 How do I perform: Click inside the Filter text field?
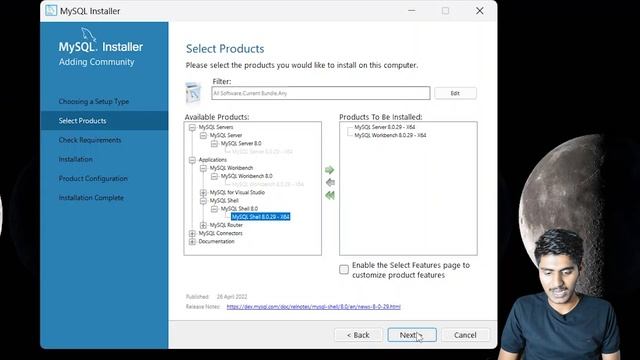(x=320, y=93)
